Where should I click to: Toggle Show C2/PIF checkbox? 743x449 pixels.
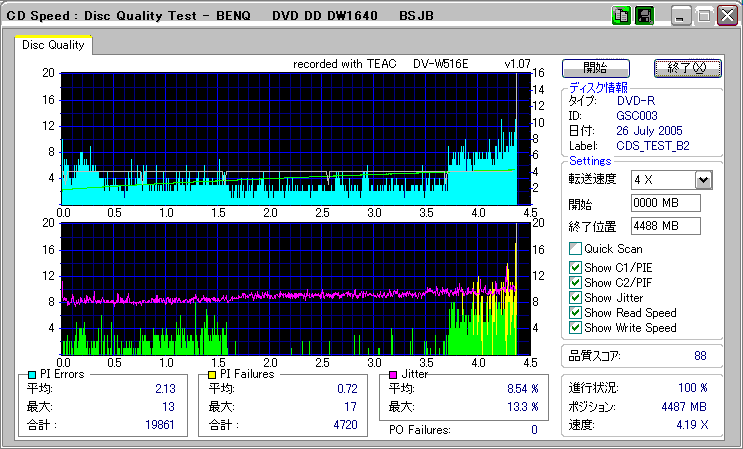[575, 282]
